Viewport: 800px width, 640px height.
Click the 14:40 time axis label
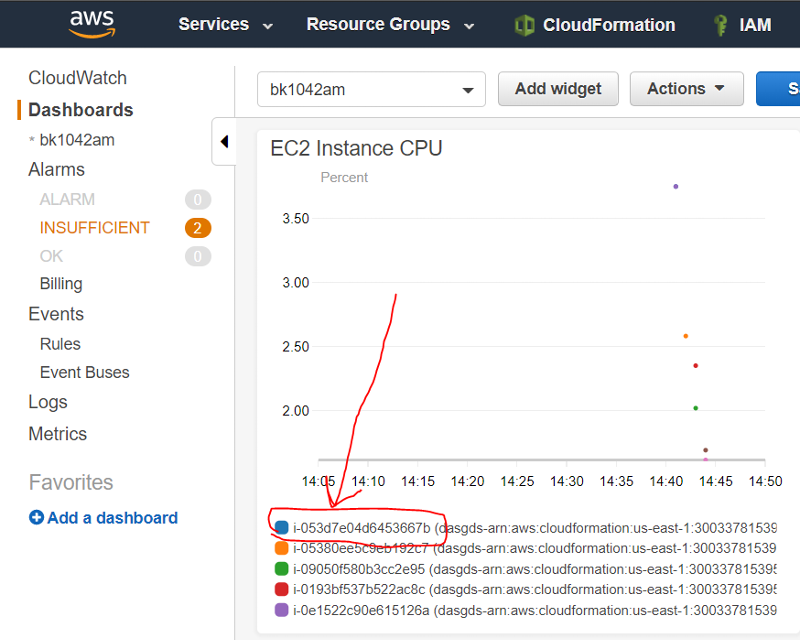pos(666,481)
